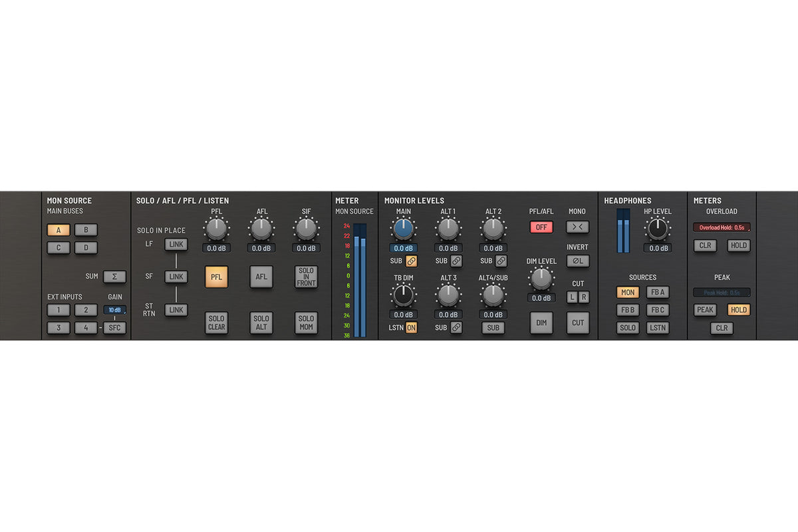The image size is (798, 532).
Task: Click the ALT 3 level knob
Action: tap(448, 295)
